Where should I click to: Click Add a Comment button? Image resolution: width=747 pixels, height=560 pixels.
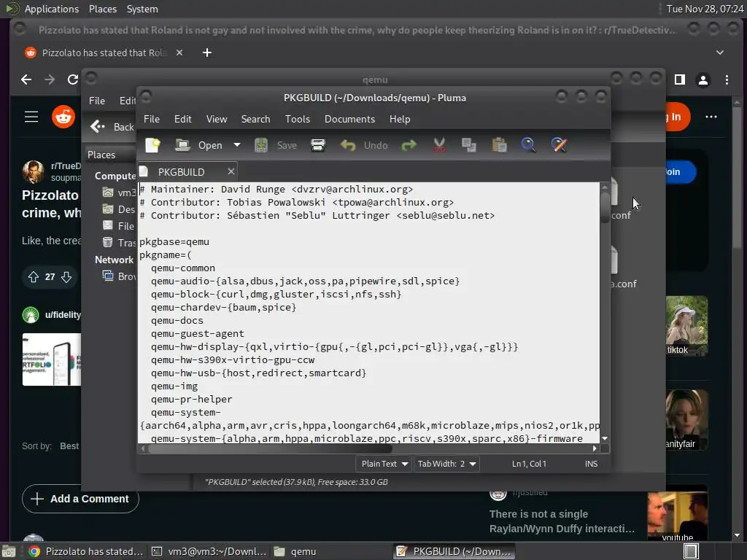[80, 499]
